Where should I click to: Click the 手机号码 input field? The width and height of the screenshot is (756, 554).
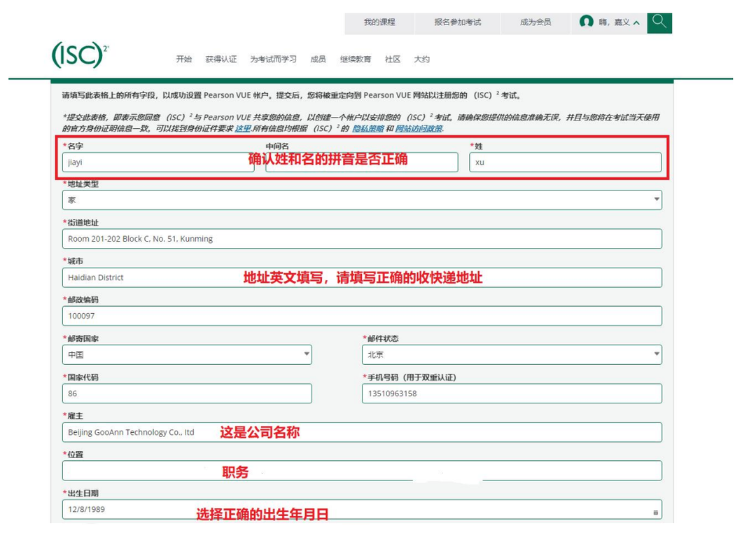coord(512,394)
